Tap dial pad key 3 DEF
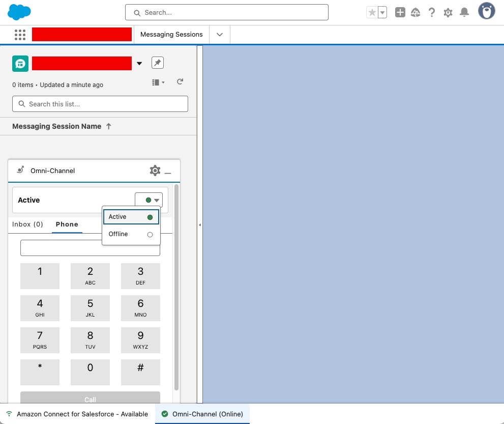504x424 pixels. click(140, 276)
